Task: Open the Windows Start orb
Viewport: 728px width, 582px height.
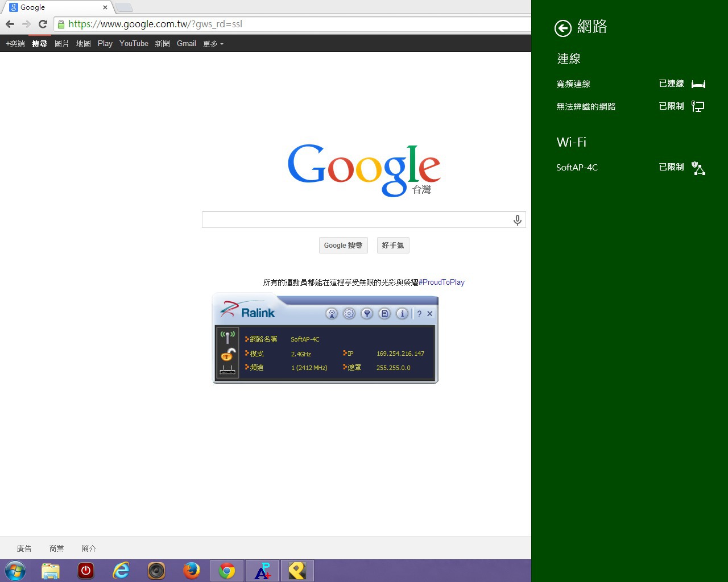Action: (x=15, y=571)
